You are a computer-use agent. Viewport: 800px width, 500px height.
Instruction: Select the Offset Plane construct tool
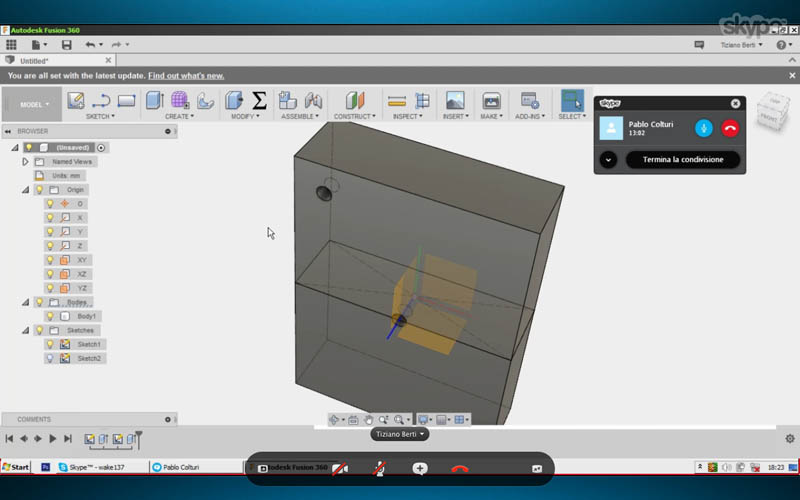pos(355,100)
